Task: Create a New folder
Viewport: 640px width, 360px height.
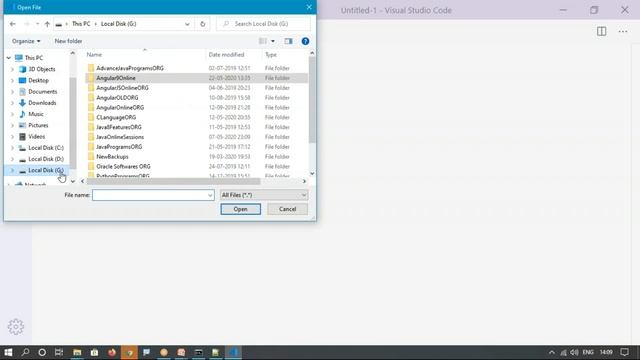Action: tap(68, 41)
